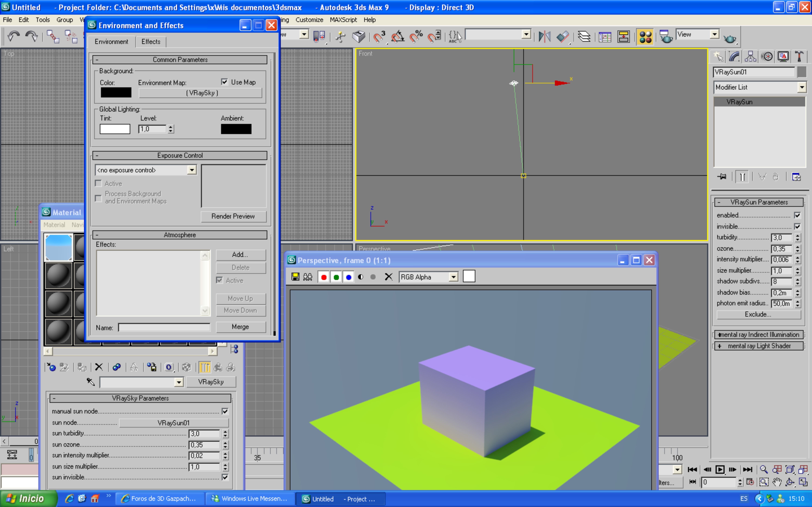
Task: Uncheck Use Map for environment background
Action: point(224,82)
